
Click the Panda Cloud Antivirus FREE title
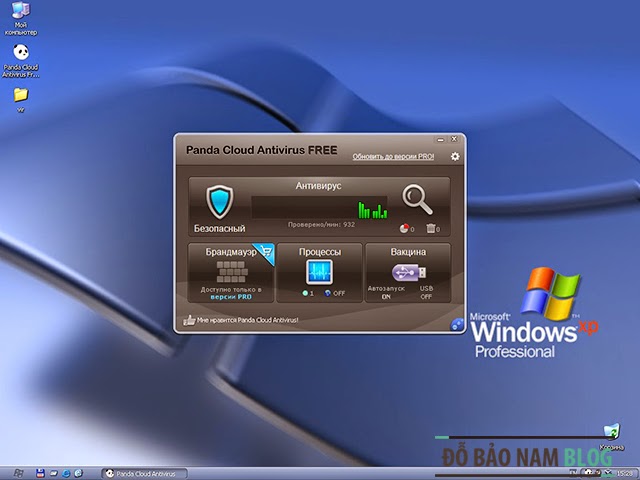262,150
